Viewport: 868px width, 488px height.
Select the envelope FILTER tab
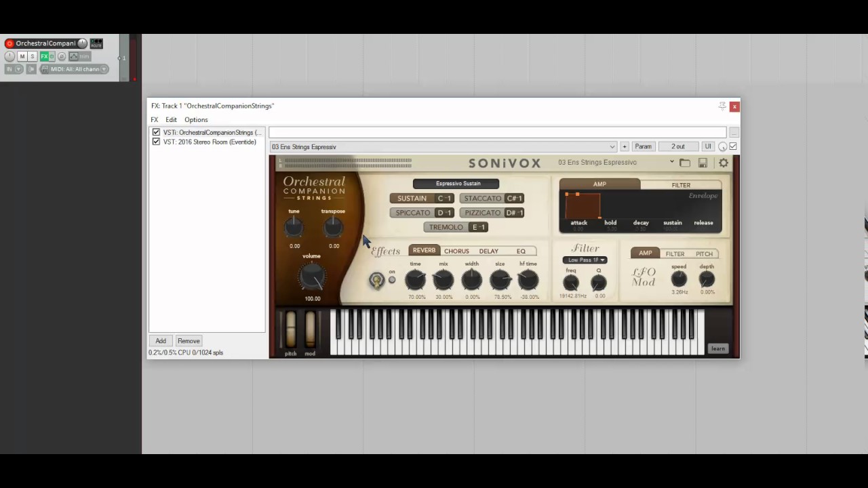coord(681,185)
